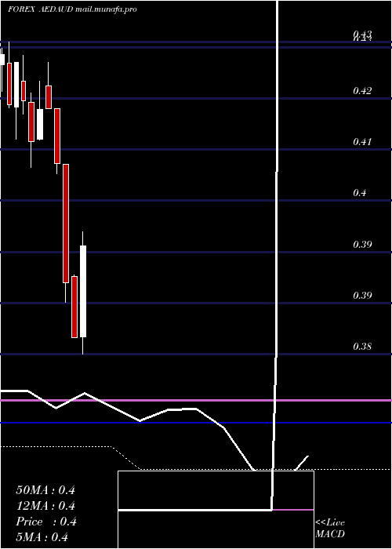The height and width of the screenshot is (549, 392).
Task: Click the 50MA : 0.4 readout
Action: pyautogui.click(x=45, y=490)
